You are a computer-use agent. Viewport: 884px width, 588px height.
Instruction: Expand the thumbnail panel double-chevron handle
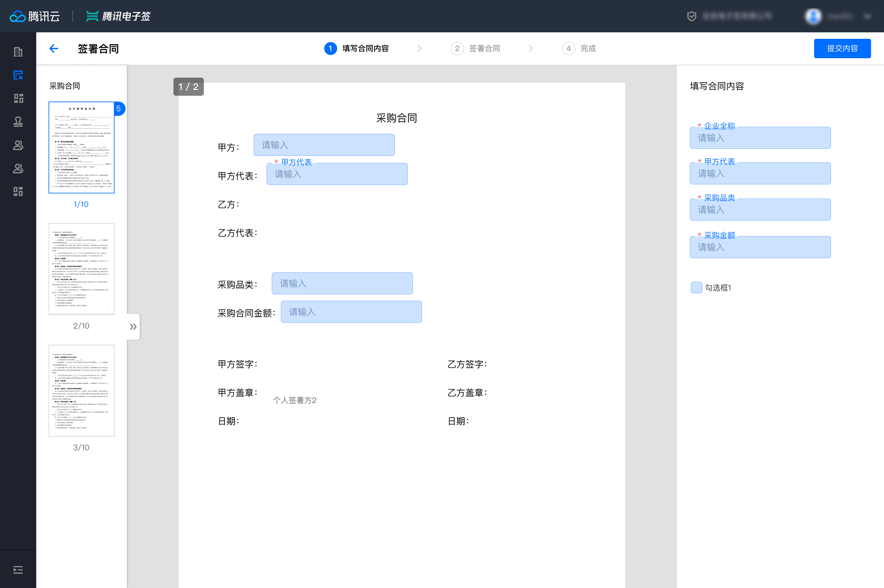coord(133,327)
